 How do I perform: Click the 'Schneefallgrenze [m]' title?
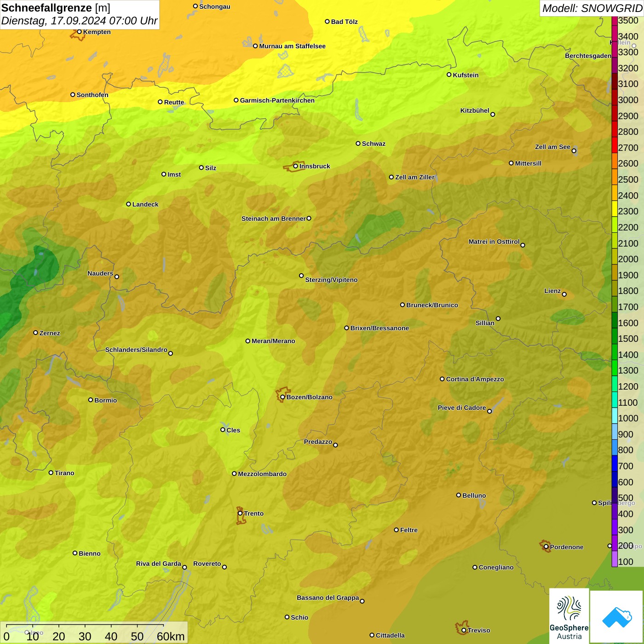tap(56, 8)
